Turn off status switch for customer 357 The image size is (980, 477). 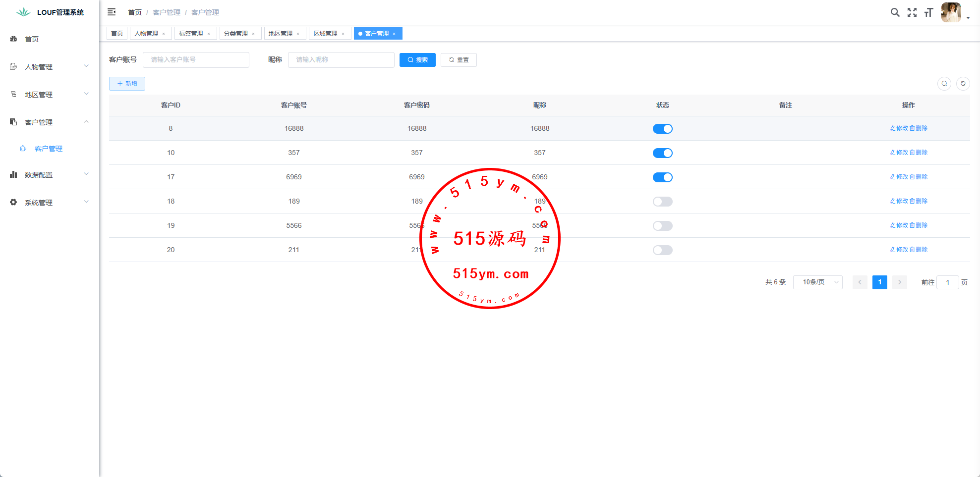(662, 153)
